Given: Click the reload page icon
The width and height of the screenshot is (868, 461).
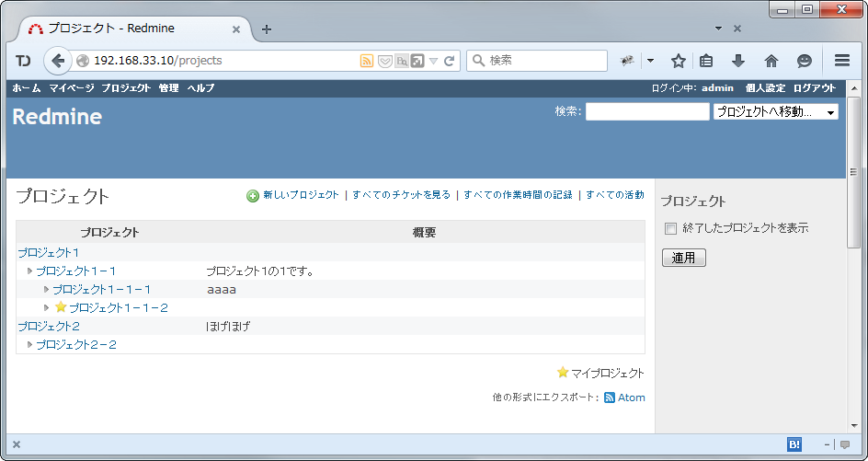Looking at the screenshot, I should click(x=450, y=61).
